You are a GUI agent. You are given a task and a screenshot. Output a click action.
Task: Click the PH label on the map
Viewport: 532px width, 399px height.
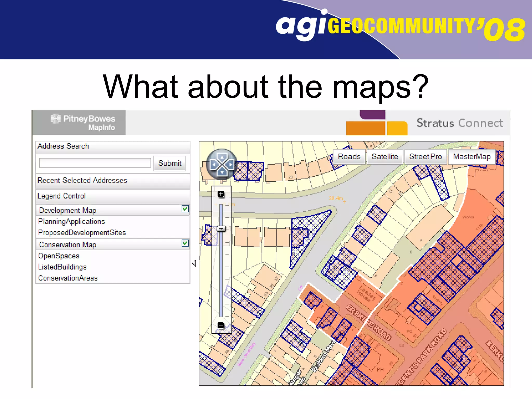pyautogui.click(x=380, y=369)
